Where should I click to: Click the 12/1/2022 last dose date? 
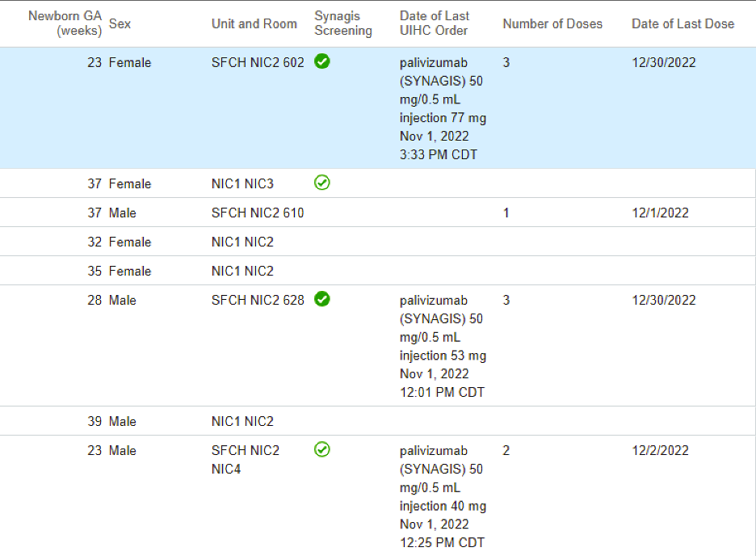point(660,213)
